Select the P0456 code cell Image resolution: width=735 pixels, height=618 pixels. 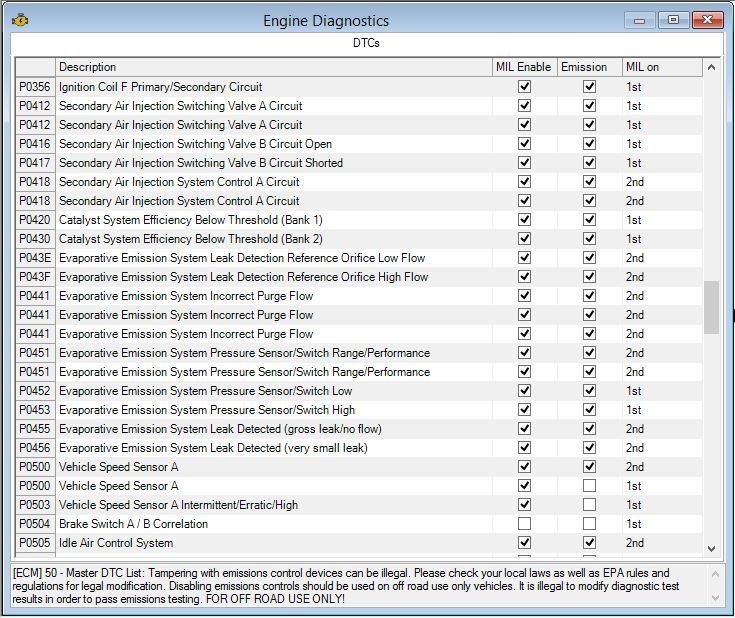pyautogui.click(x=35, y=448)
